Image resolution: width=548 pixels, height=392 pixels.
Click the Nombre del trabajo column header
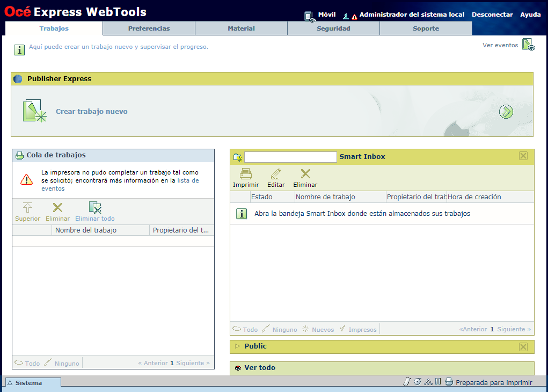coord(100,230)
